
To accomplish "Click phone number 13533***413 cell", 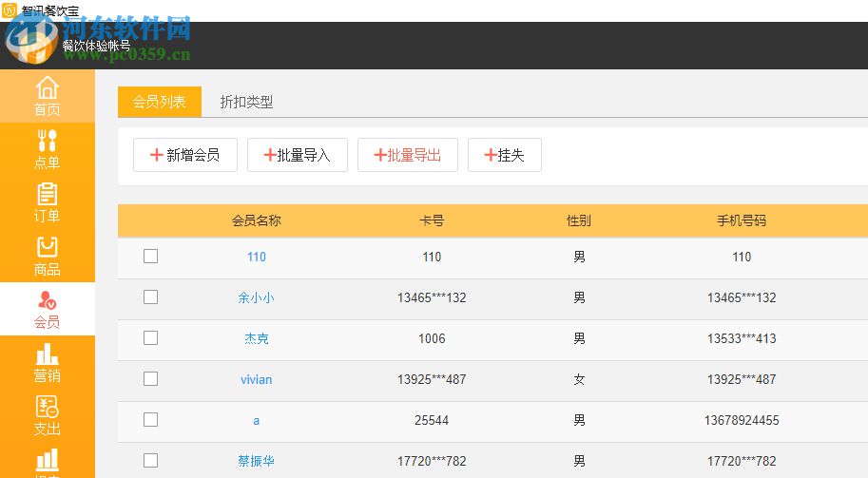I will tap(742, 338).
